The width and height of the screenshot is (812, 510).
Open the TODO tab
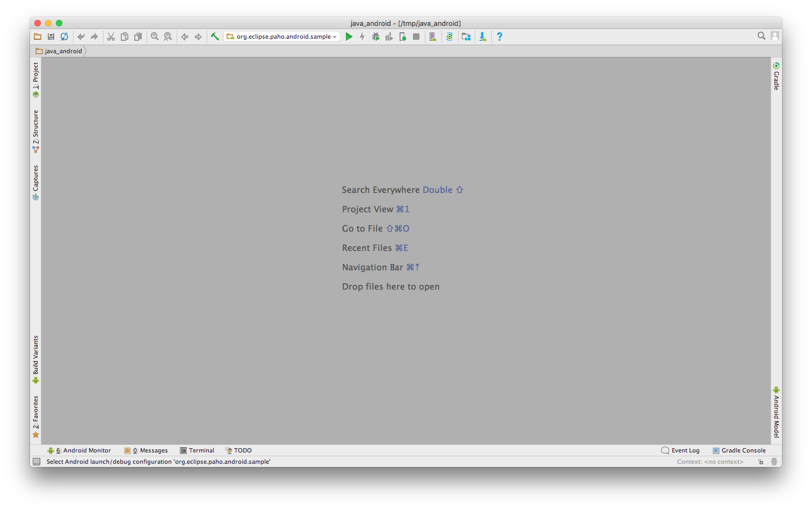point(238,450)
